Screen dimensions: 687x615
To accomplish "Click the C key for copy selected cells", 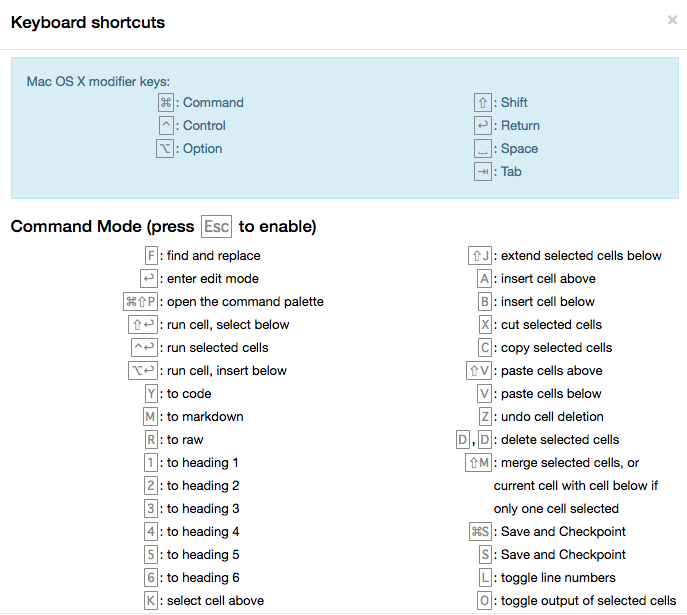I will 485,347.
